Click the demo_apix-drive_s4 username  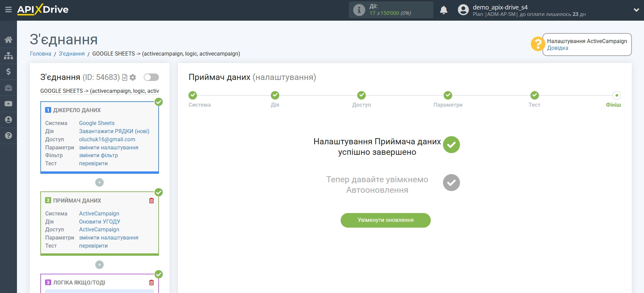(500, 7)
